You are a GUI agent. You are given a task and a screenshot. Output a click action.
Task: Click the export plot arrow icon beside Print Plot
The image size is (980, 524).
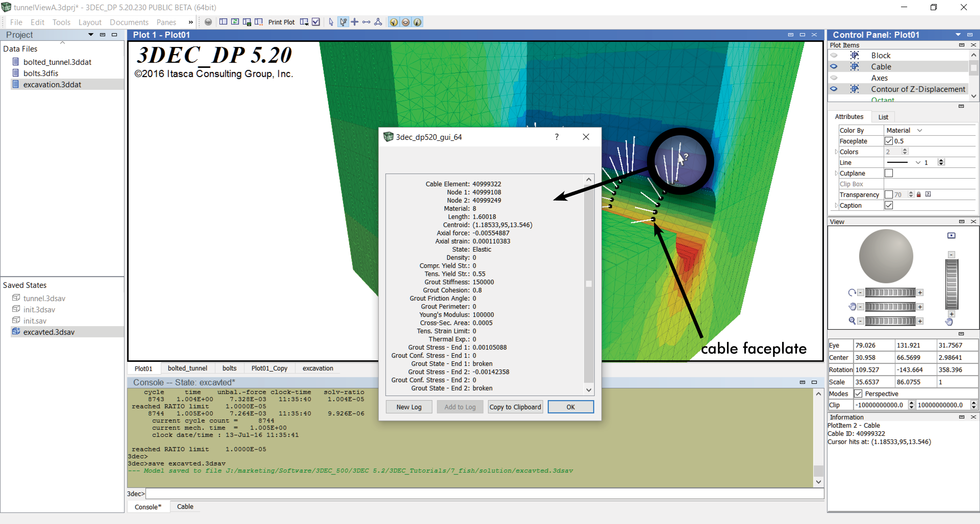[x=304, y=22]
